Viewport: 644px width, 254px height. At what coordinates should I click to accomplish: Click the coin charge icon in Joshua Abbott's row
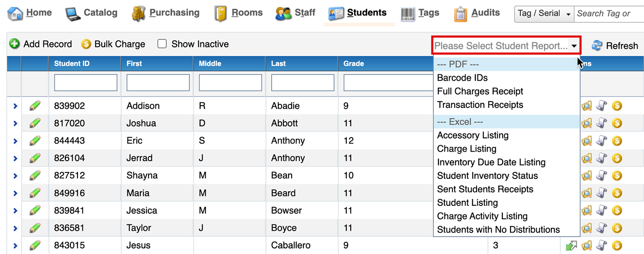coord(617,123)
